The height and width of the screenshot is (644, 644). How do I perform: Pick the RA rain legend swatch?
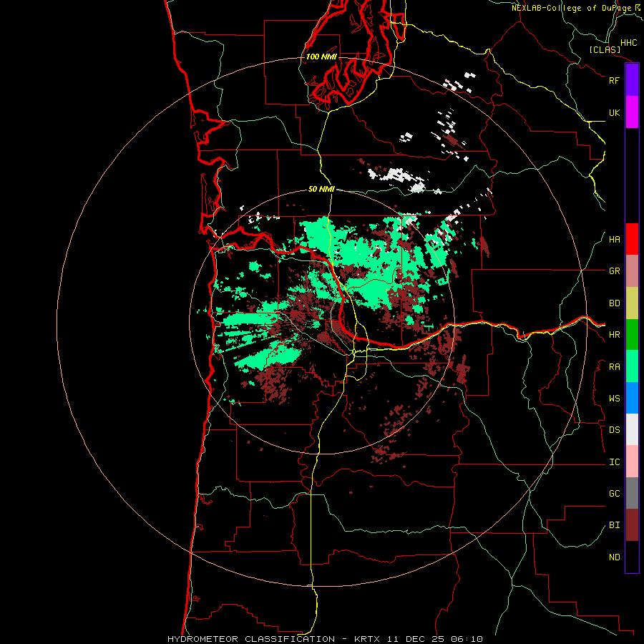click(x=632, y=366)
